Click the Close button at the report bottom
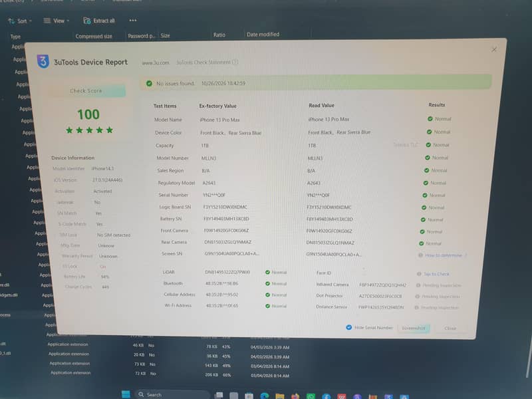The width and height of the screenshot is (532, 399). (450, 329)
